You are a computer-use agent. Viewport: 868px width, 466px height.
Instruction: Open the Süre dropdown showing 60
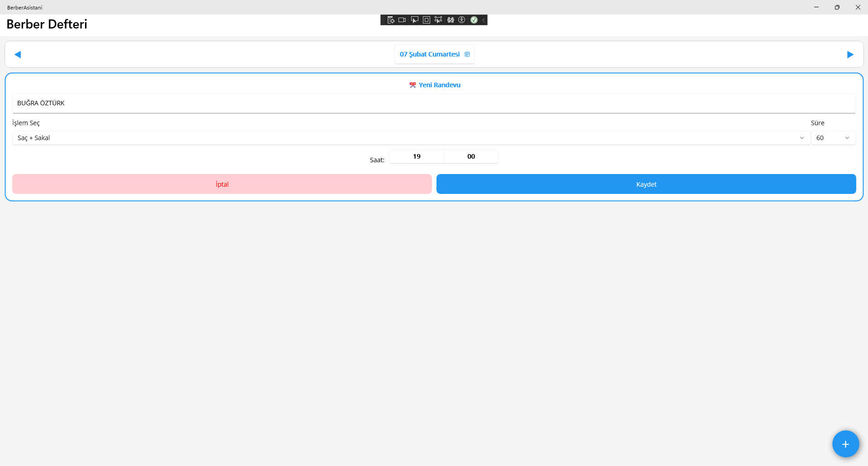click(x=833, y=138)
